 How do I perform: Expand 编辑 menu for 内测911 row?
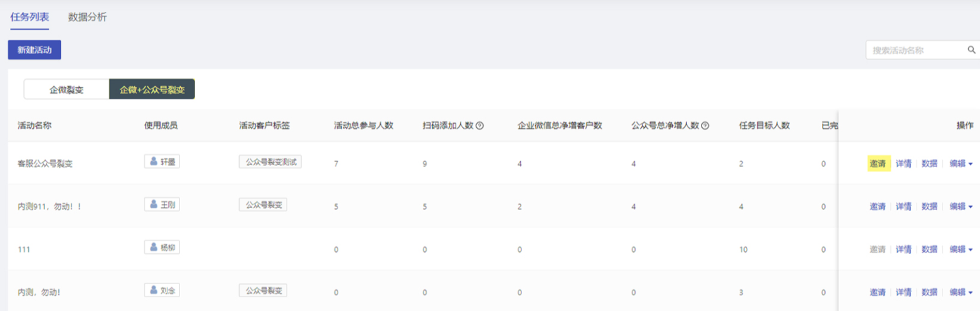pyautogui.click(x=961, y=206)
